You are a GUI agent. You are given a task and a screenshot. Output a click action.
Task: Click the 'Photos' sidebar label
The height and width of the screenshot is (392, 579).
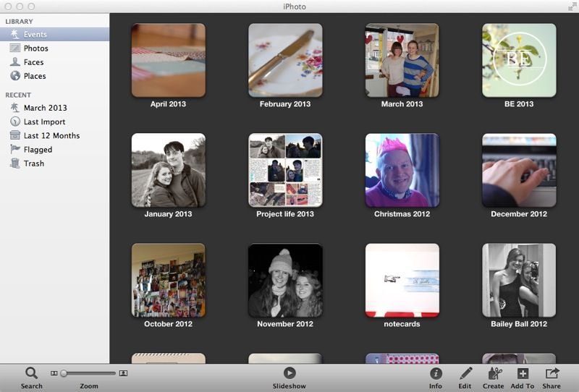click(x=35, y=48)
